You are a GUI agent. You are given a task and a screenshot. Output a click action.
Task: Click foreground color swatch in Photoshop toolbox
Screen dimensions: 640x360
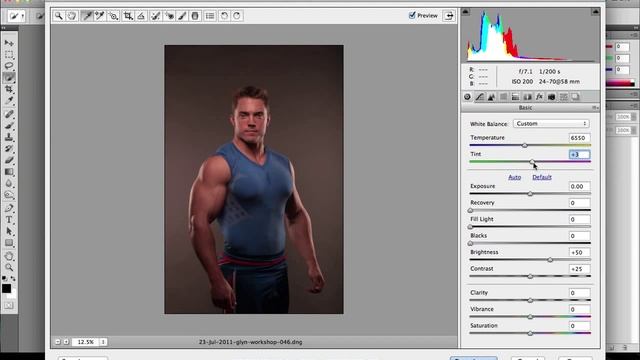(x=6, y=288)
